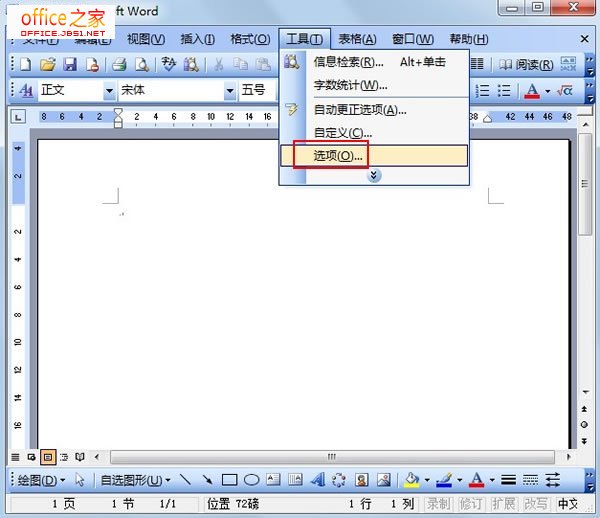Click the Copy icon in toolbar
600x518 pixels.
coord(241,64)
